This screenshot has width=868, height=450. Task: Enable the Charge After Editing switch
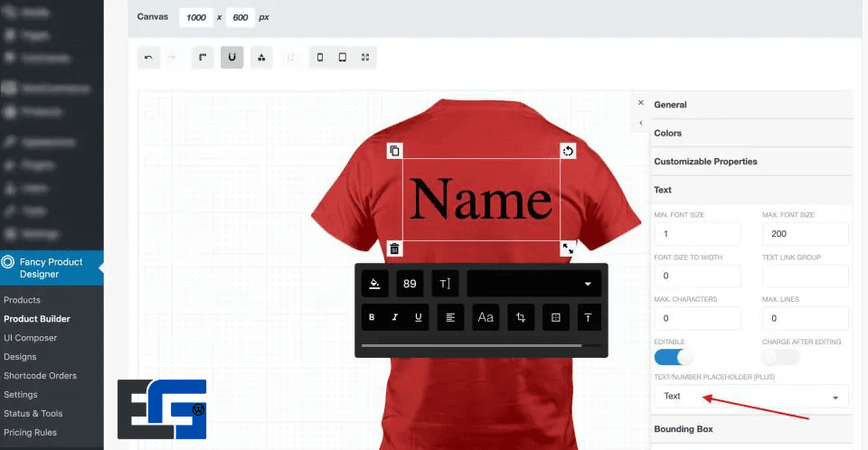[780, 357]
